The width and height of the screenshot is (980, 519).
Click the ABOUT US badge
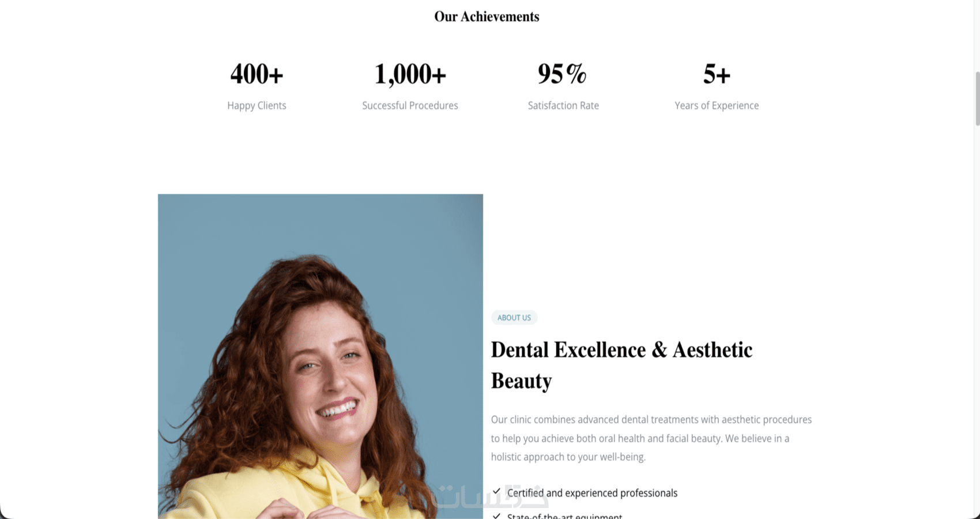click(x=514, y=318)
